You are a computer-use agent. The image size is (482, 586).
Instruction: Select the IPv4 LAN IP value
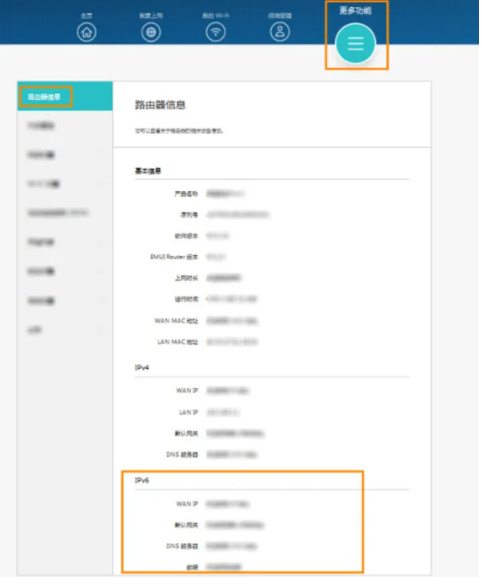223,412
